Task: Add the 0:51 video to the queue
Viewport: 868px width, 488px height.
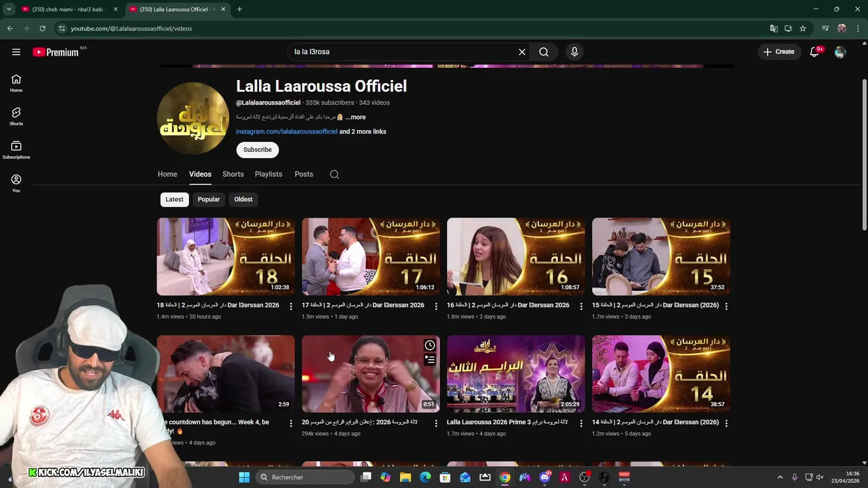Action: click(x=430, y=360)
